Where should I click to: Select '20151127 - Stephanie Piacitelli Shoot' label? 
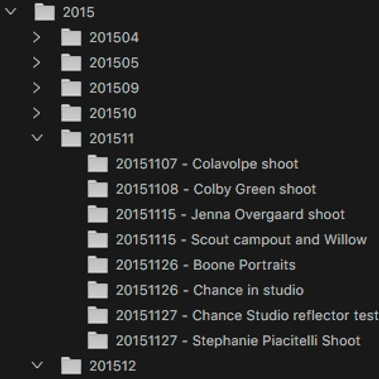tap(238, 341)
